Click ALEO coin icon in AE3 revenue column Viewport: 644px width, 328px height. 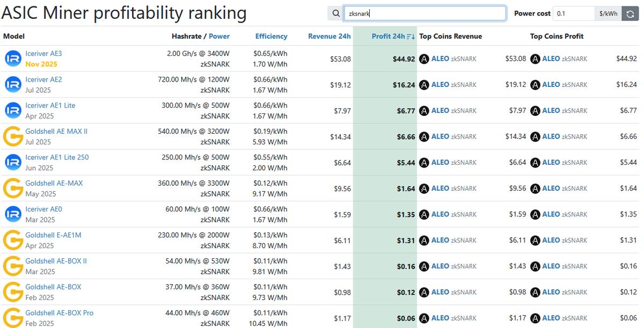pos(424,59)
